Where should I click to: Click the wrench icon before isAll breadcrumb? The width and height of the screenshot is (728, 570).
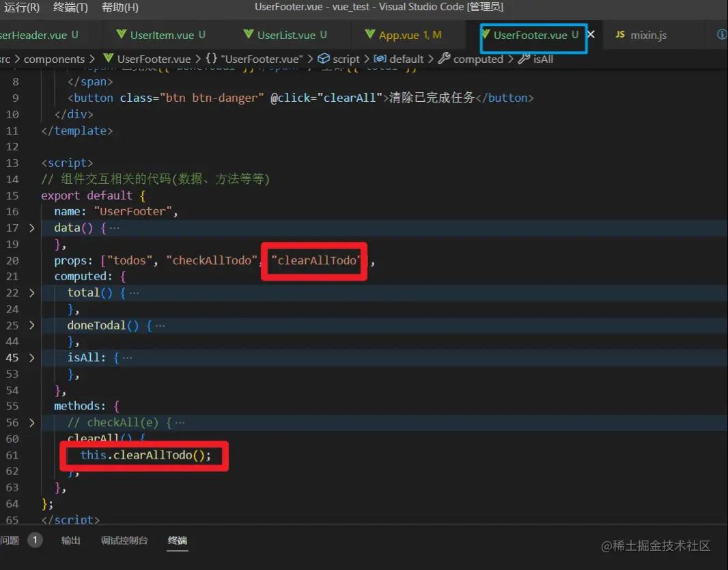coord(524,59)
